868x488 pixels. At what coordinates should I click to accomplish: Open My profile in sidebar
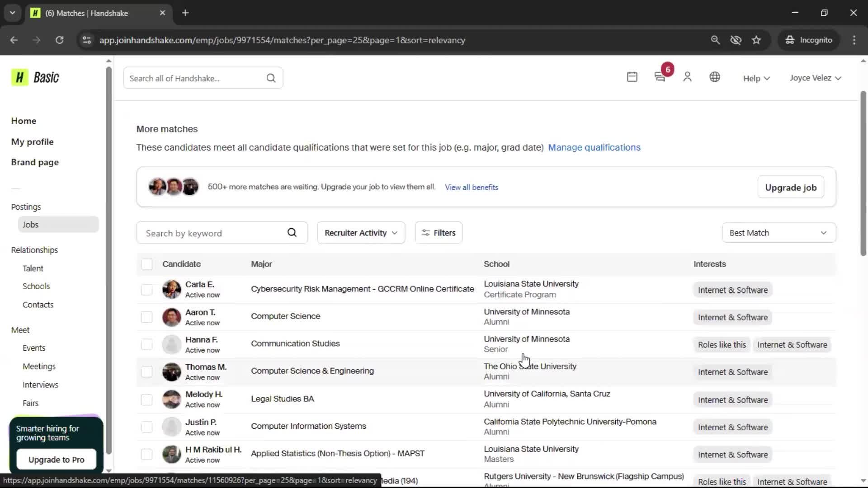coord(32,141)
